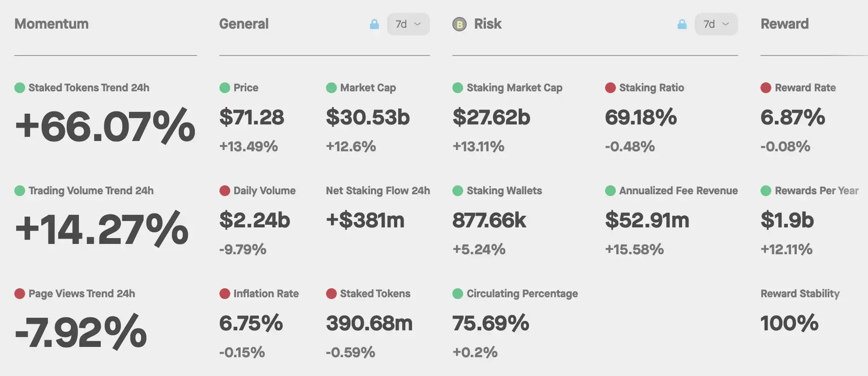
Task: Click green dot beside Staking Wallets
Action: [x=458, y=191]
